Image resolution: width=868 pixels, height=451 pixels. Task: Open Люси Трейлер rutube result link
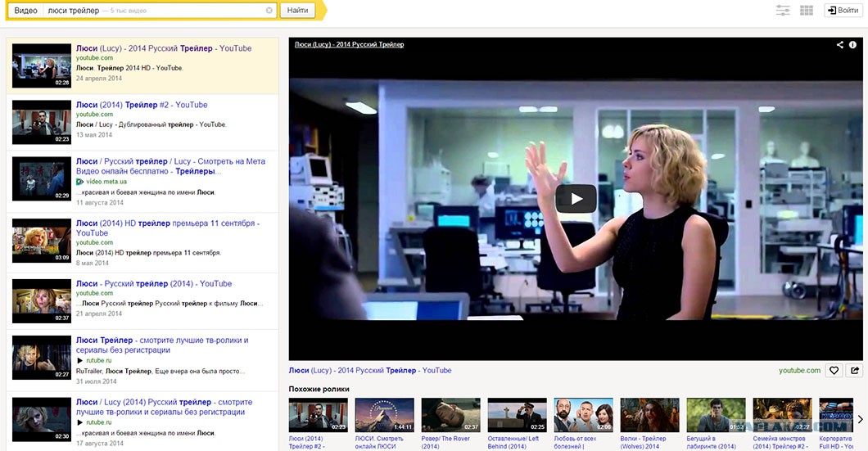162,345
